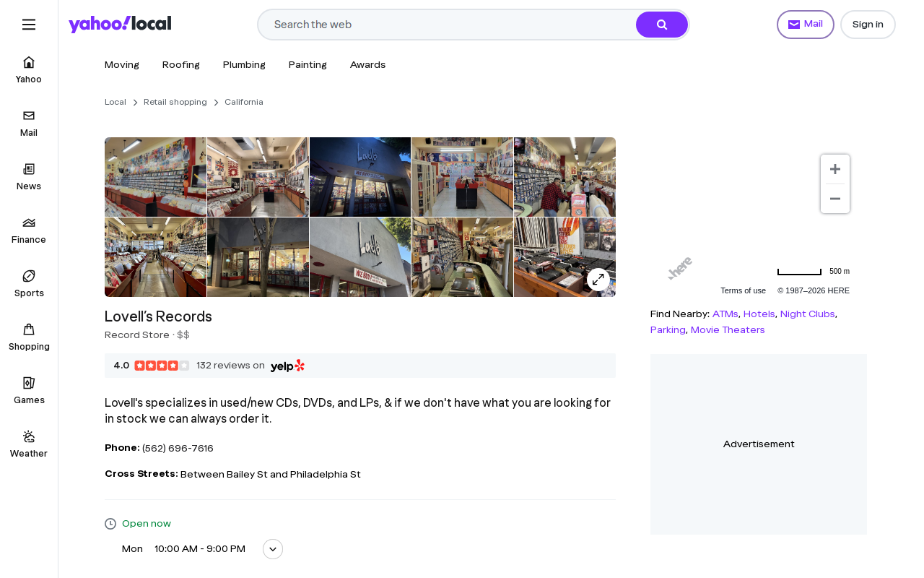Click the Open now status text
The height and width of the screenshot is (578, 924).
pos(147,524)
